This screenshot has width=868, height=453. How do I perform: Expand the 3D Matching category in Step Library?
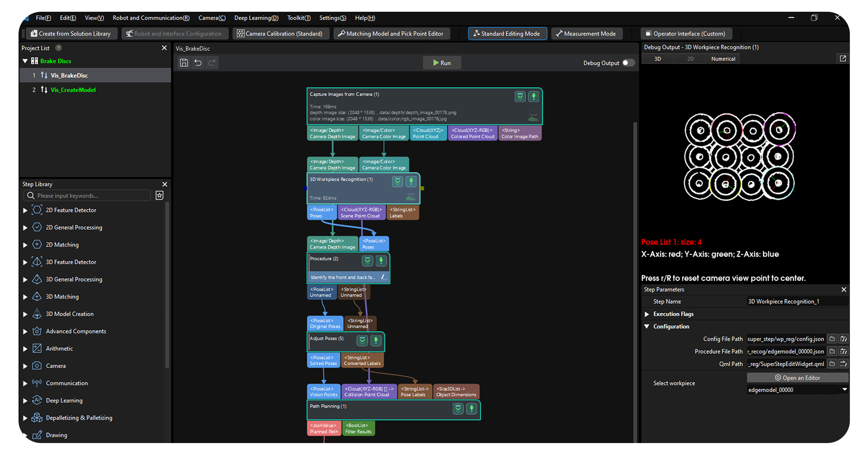(x=25, y=297)
